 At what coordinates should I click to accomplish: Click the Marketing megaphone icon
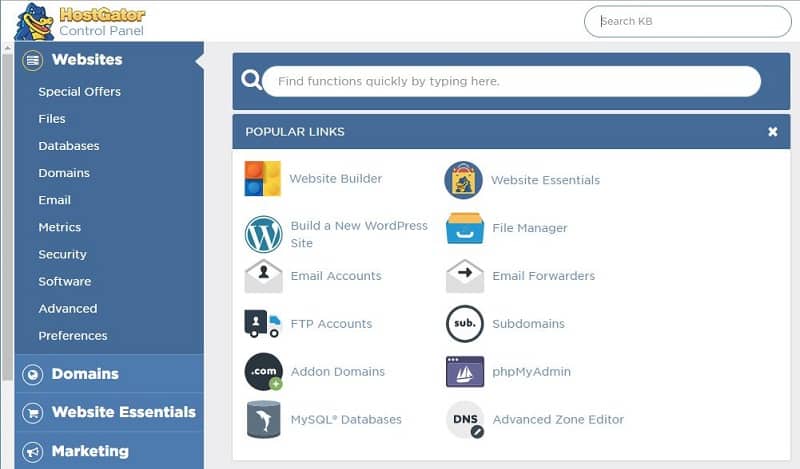[33, 452]
